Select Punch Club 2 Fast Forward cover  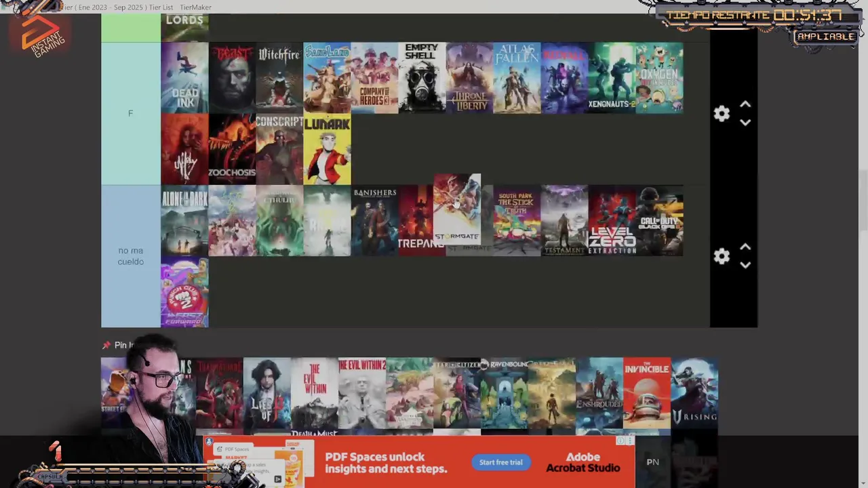coord(184,291)
